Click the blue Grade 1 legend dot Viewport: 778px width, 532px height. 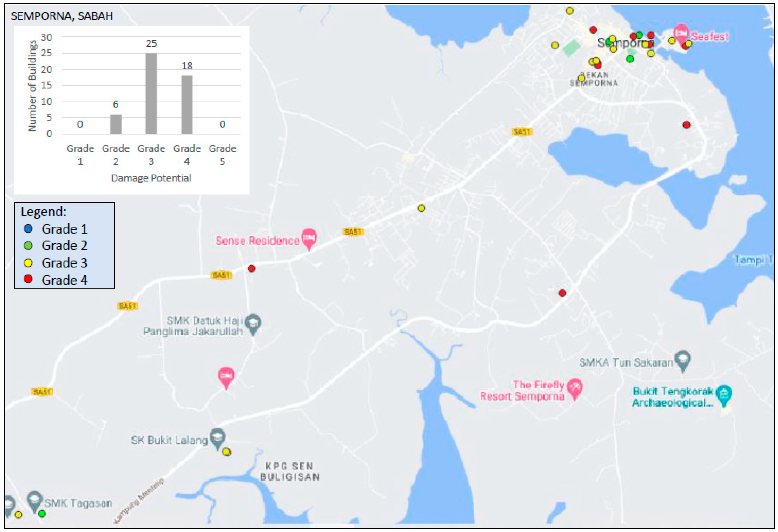click(29, 229)
